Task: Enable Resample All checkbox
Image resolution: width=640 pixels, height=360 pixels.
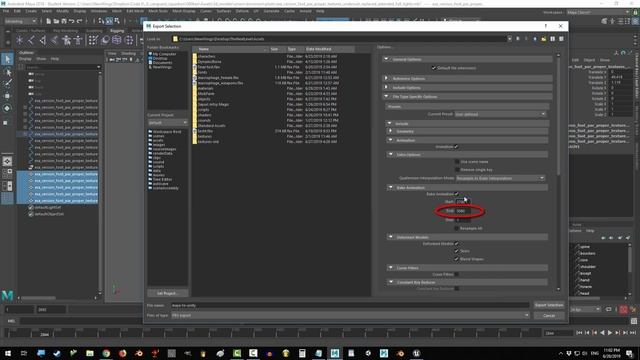Action: 456,228
